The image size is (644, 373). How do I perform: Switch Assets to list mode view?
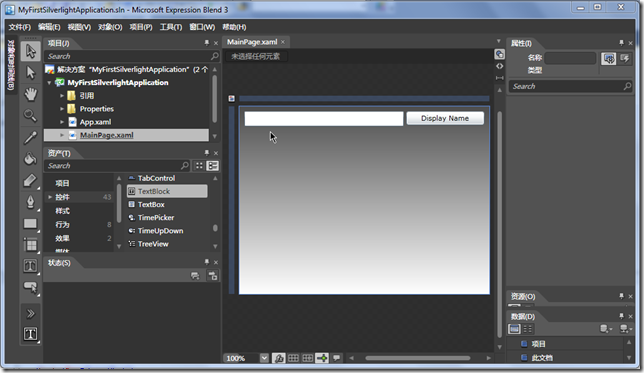point(213,166)
